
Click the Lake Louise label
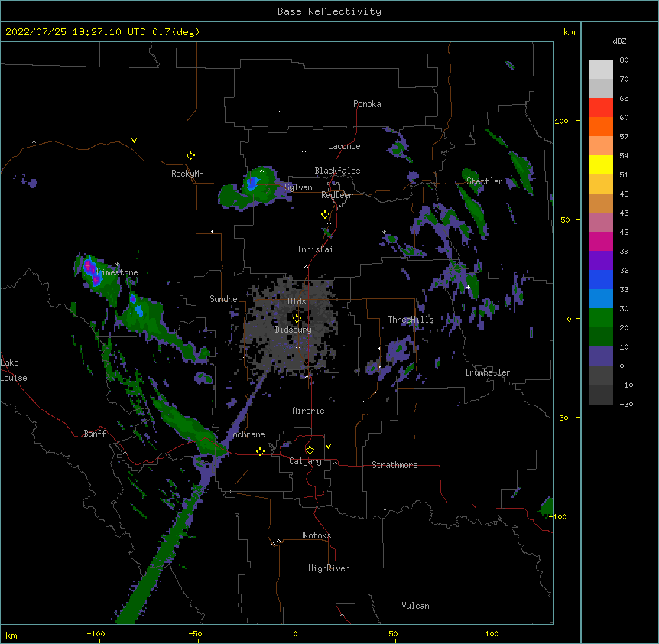(x=14, y=370)
